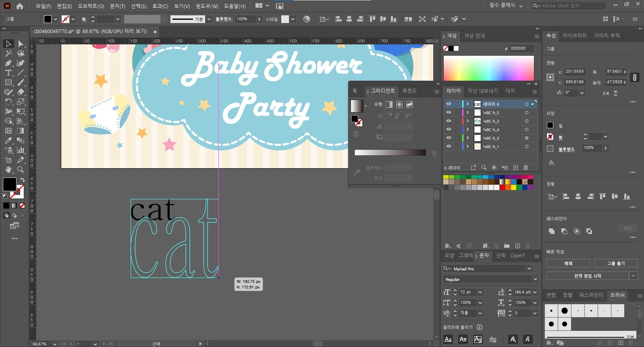Click the color spectrum bar in Color panel
This screenshot has width=644, height=347.
(488, 68)
